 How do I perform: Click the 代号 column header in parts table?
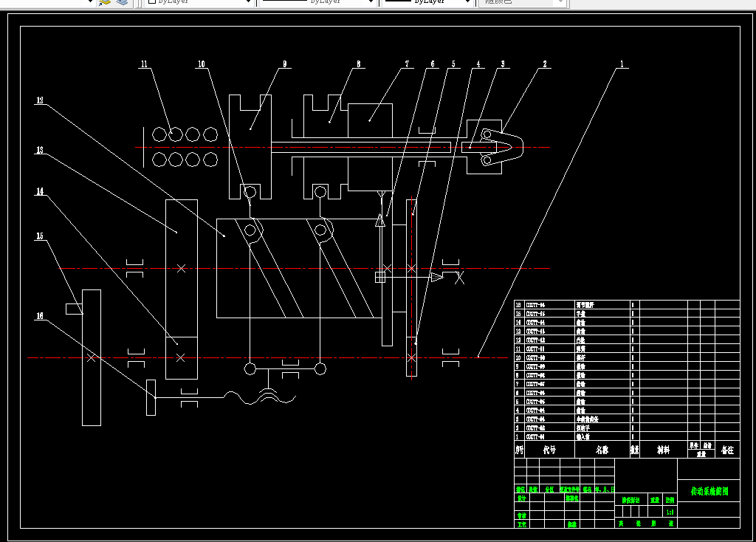(x=549, y=450)
